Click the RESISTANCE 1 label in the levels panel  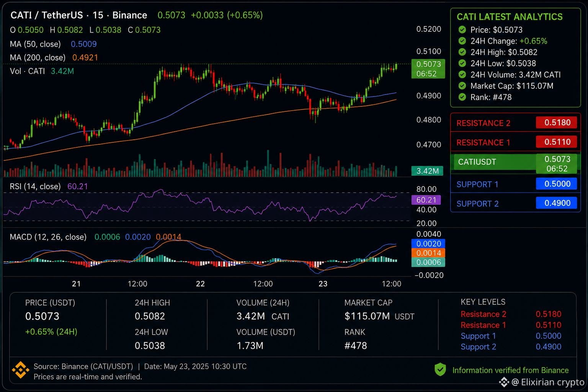click(x=483, y=142)
